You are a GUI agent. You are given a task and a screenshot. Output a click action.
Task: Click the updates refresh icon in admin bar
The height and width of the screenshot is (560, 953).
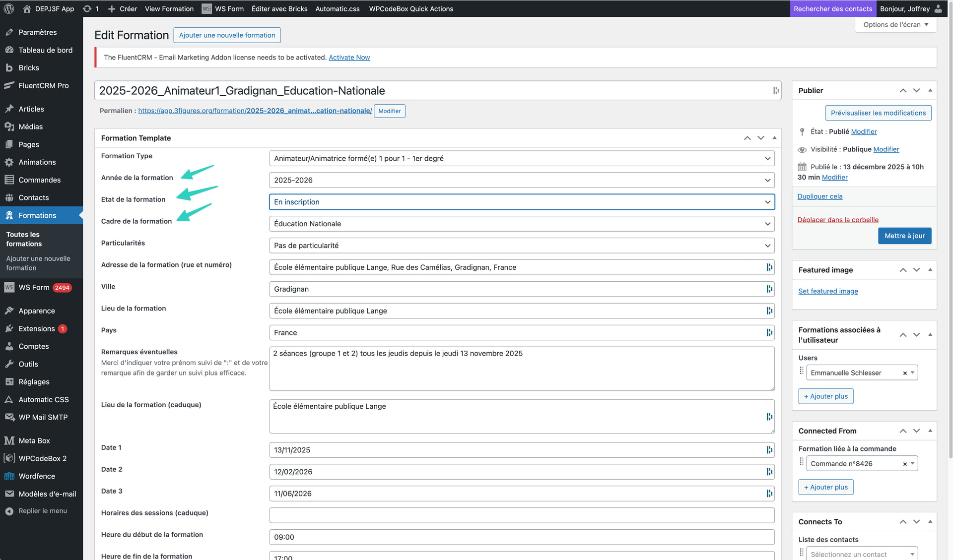(x=87, y=8)
